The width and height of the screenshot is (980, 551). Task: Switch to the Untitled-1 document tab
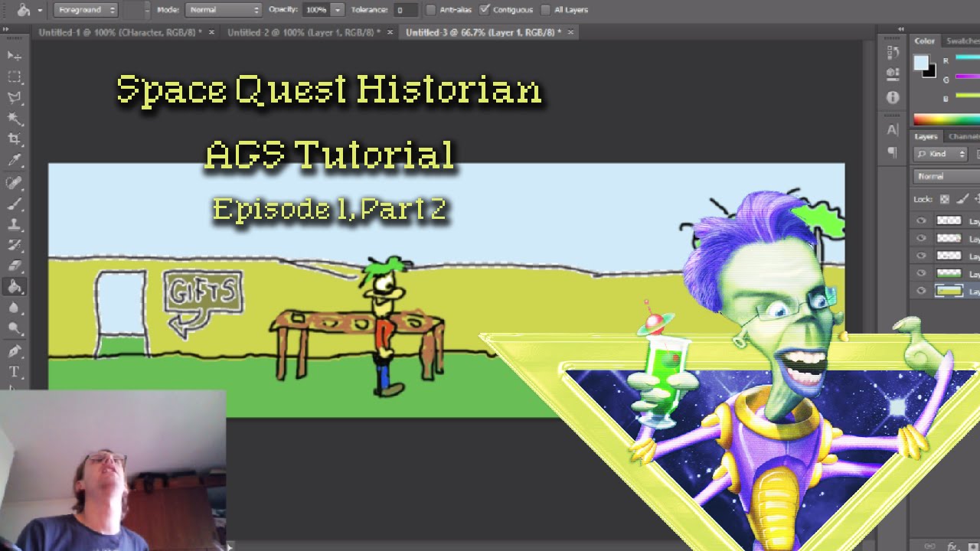tap(120, 32)
